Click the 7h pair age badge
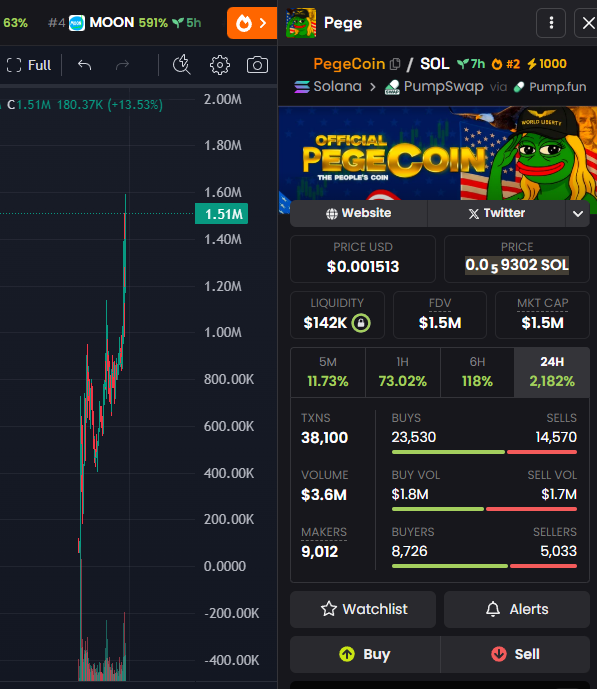The width and height of the screenshot is (597, 689). (470, 64)
